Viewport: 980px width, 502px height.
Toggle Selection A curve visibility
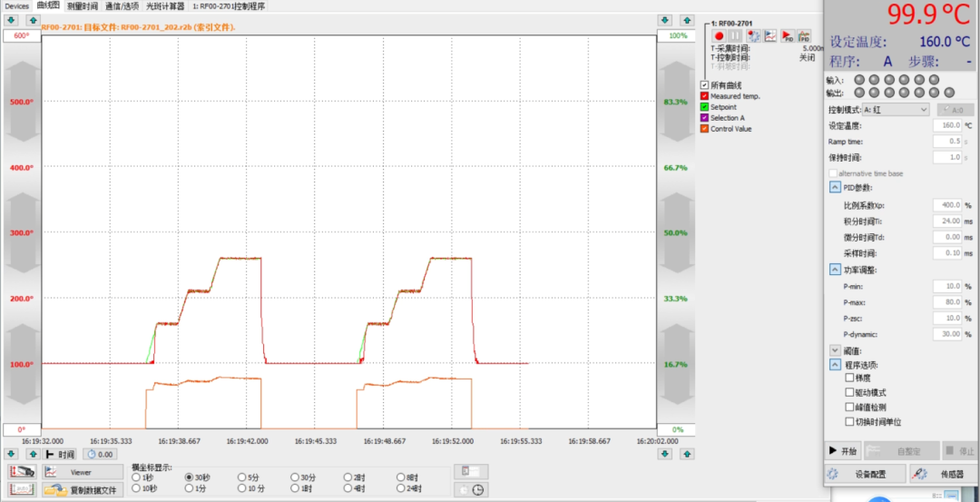pyautogui.click(x=704, y=117)
